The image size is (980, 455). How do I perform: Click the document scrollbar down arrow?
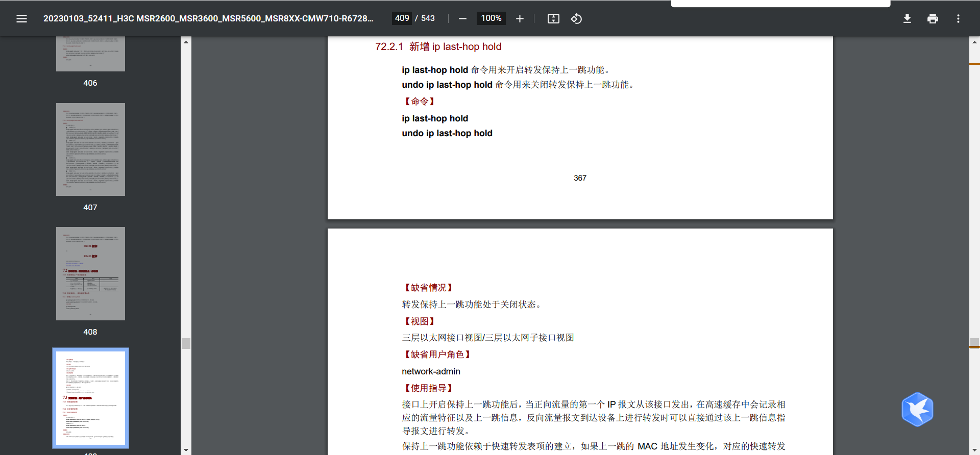click(x=974, y=450)
